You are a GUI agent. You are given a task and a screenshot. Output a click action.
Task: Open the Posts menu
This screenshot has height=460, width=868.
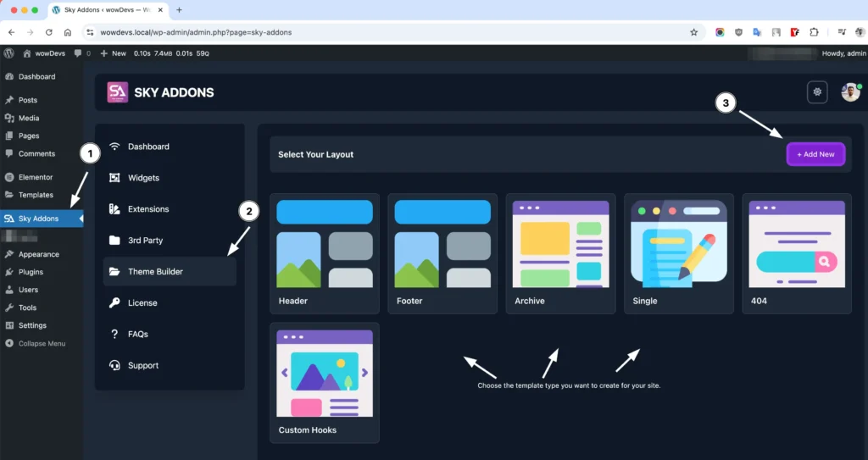pyautogui.click(x=42, y=100)
